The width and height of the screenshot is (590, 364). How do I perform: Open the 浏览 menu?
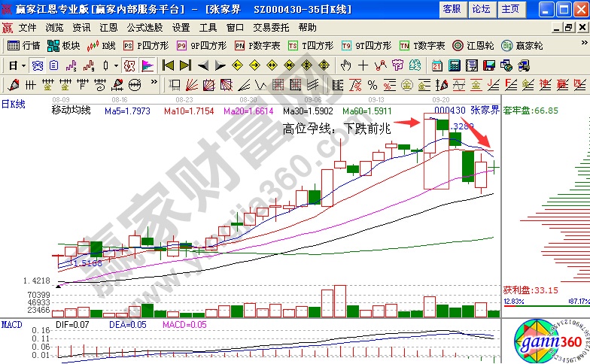(x=54, y=27)
